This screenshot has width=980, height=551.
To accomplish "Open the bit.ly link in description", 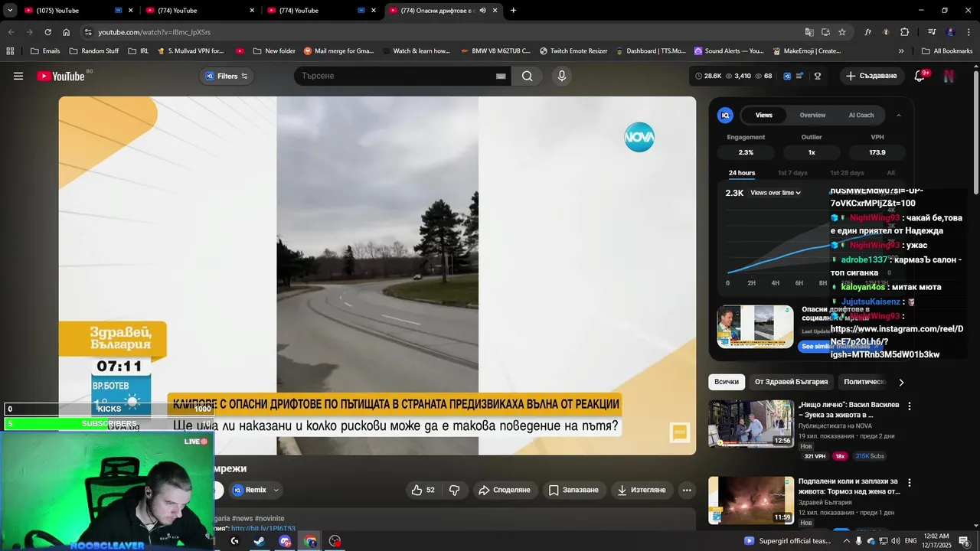I will 263,529.
